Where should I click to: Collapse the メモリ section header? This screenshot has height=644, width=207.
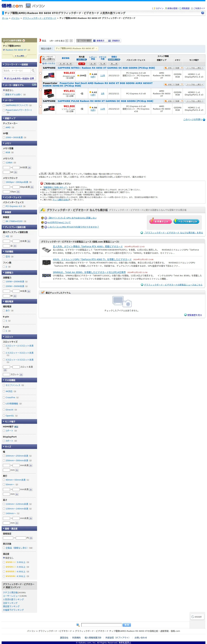pyautogui.click(x=19, y=143)
